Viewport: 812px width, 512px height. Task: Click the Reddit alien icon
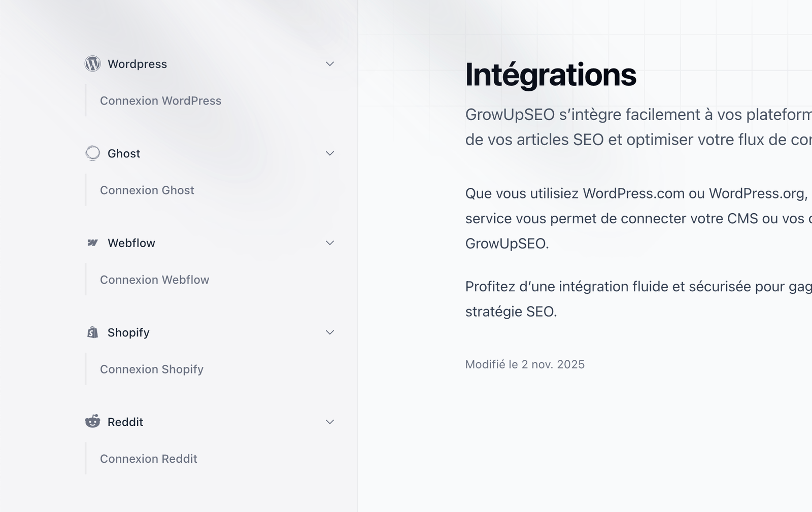click(93, 422)
